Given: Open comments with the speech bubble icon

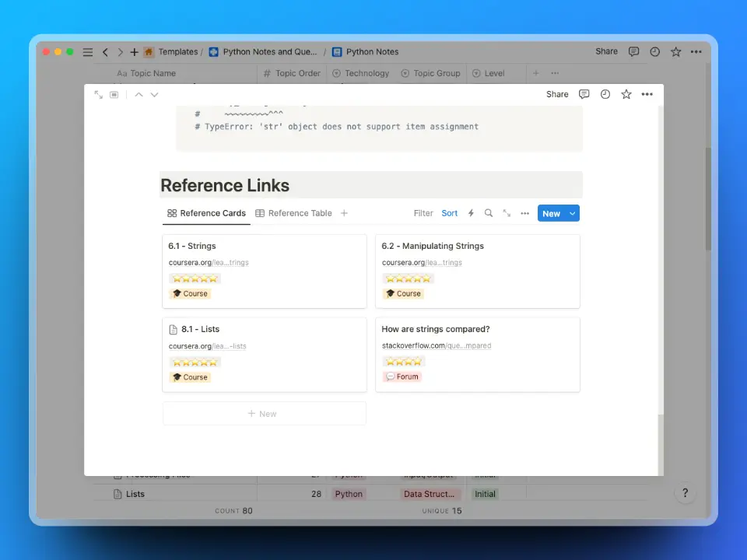Looking at the screenshot, I should [584, 94].
